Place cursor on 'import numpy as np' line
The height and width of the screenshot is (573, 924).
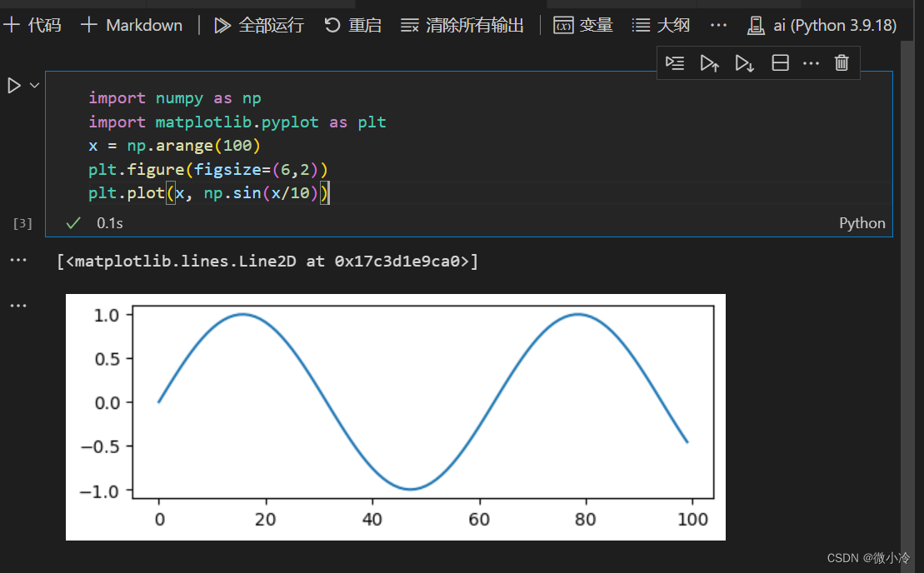tap(174, 98)
